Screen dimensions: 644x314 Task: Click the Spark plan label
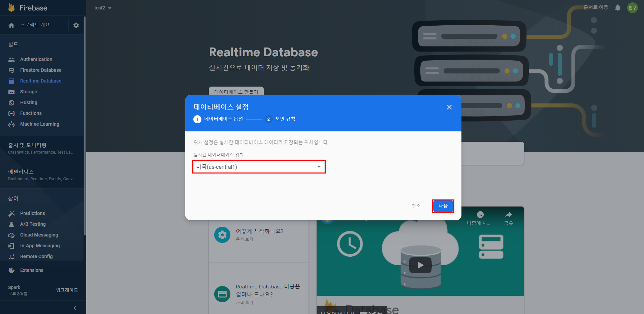[x=14, y=287]
